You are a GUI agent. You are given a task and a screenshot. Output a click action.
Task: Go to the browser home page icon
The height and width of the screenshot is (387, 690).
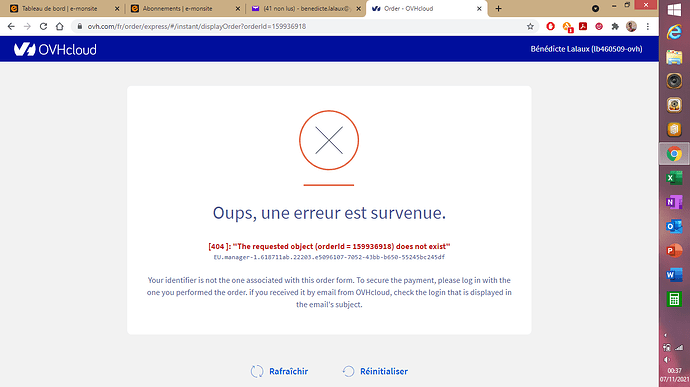[59, 26]
